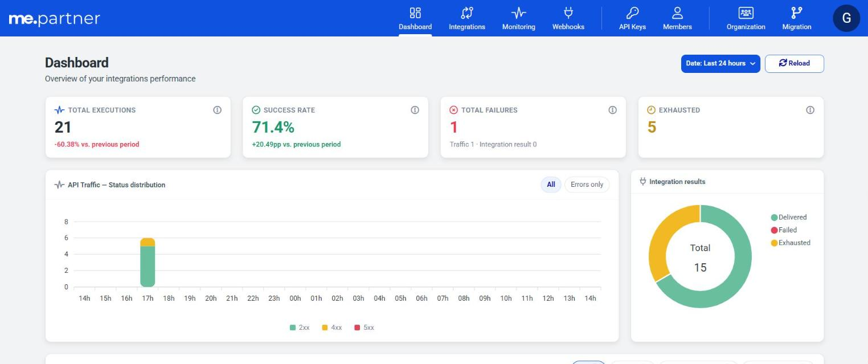Click the total failures value 1
Image resolution: width=868 pixels, height=364 pixels.
point(454,127)
